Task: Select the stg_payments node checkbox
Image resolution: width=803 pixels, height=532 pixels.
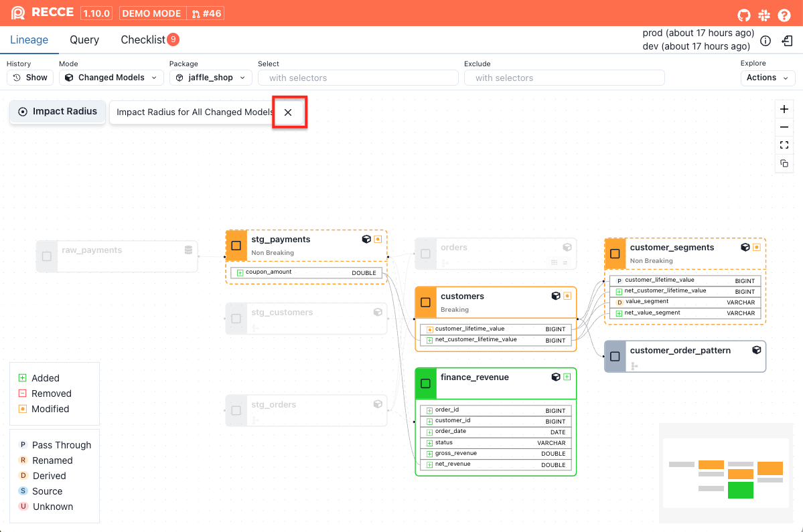Action: coord(236,246)
